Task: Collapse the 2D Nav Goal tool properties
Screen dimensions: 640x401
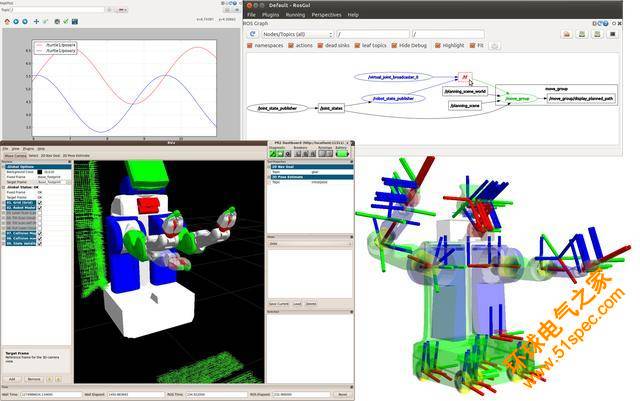Action: click(x=270, y=167)
